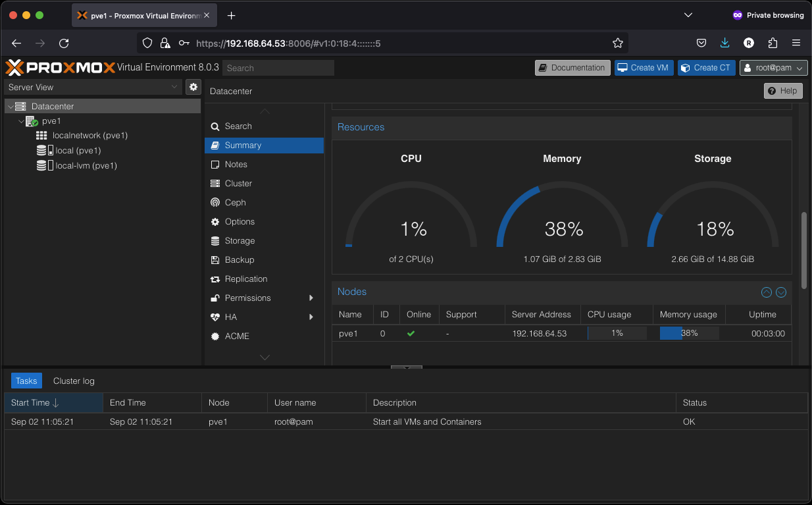Select the pve1 node in tree
This screenshot has height=505, width=812.
51,121
